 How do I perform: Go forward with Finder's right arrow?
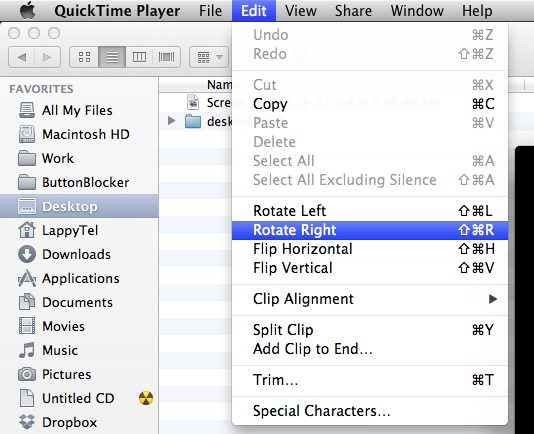(x=47, y=57)
